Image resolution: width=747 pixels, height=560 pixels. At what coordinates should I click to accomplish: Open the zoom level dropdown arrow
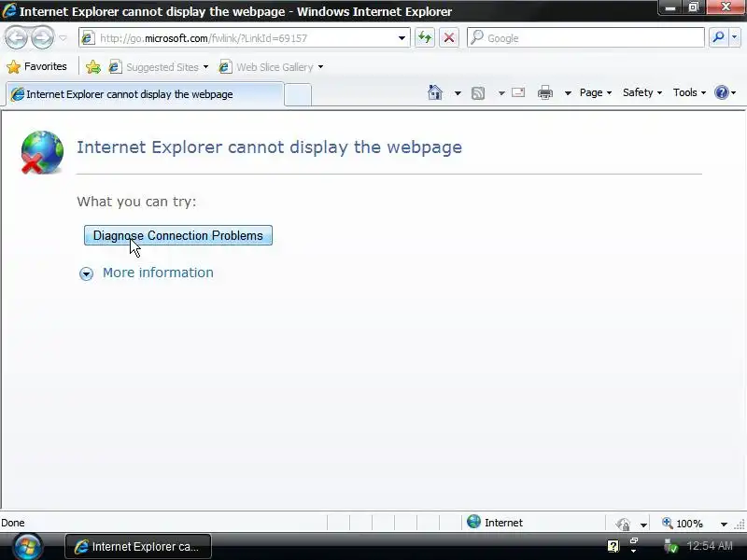pyautogui.click(x=724, y=525)
